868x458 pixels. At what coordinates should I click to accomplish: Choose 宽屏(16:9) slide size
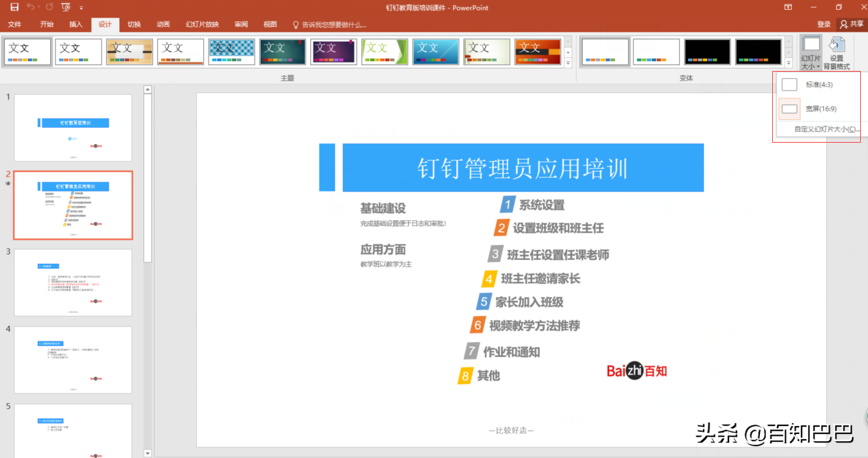pyautogui.click(x=819, y=109)
